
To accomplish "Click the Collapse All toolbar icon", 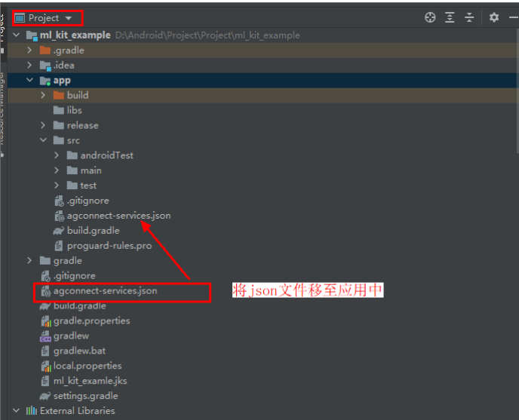I will 469,17.
